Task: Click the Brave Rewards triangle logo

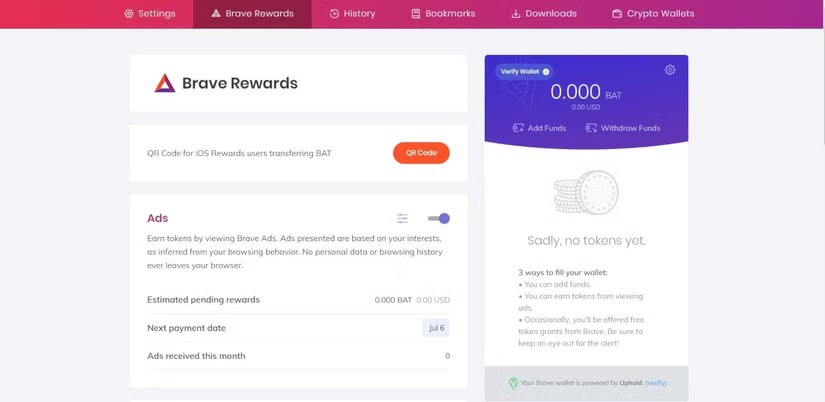Action: pos(165,84)
